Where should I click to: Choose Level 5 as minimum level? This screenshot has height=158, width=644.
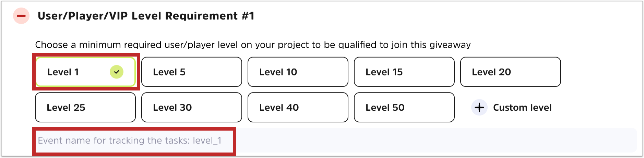pyautogui.click(x=191, y=72)
